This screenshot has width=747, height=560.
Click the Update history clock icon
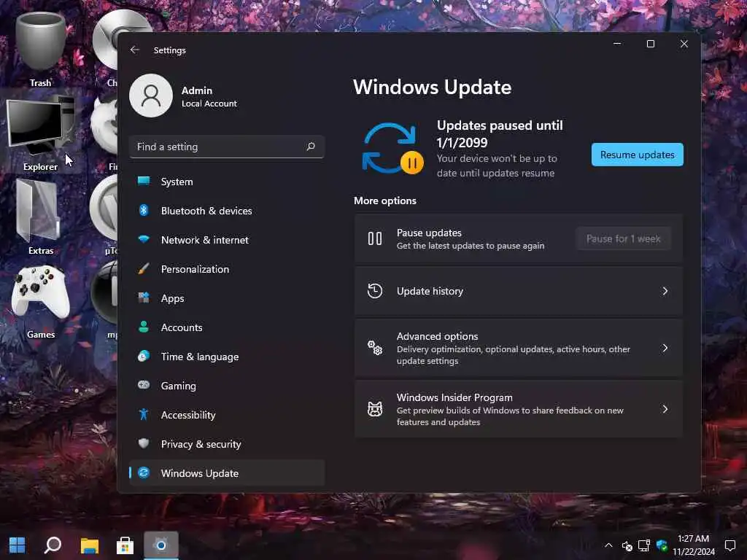pos(375,291)
